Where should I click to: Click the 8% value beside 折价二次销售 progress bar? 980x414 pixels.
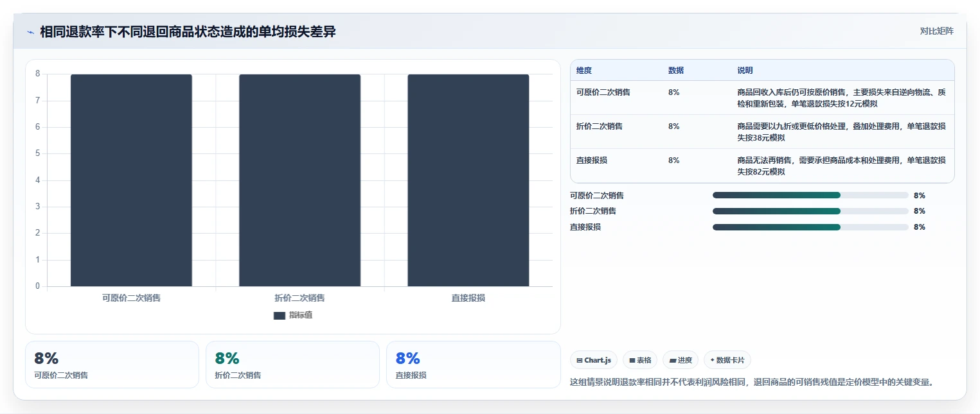coord(919,211)
